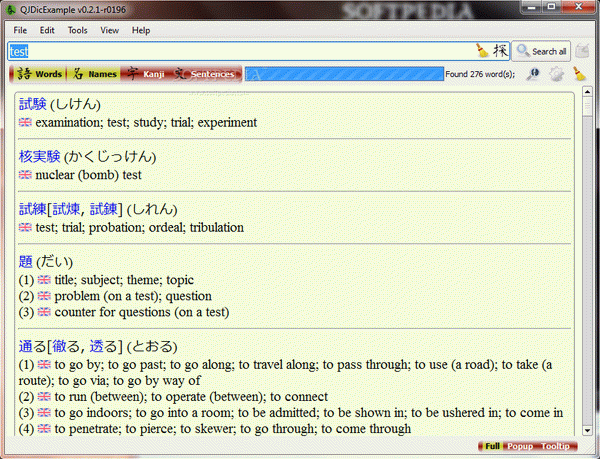Switch to Popup display mode

(520, 446)
